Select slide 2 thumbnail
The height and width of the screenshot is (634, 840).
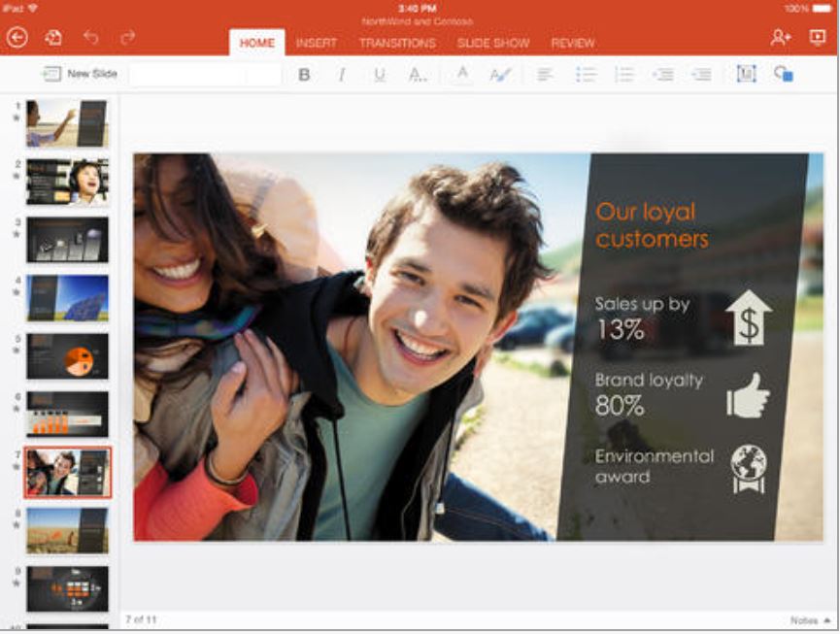coord(67,183)
